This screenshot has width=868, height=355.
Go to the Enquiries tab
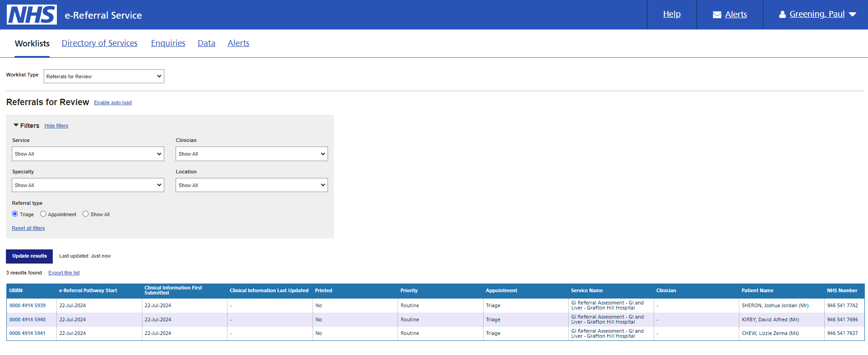coord(168,43)
